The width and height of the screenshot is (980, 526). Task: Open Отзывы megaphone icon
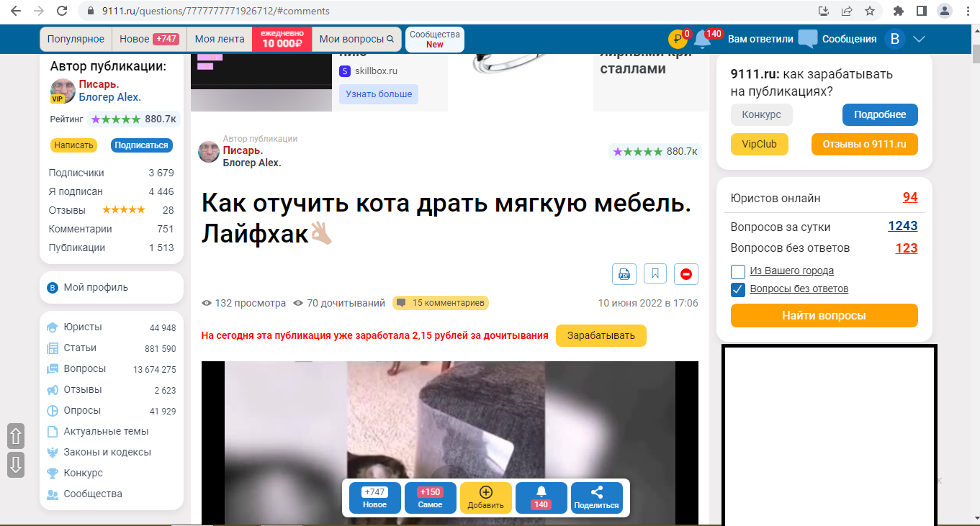[52, 390]
